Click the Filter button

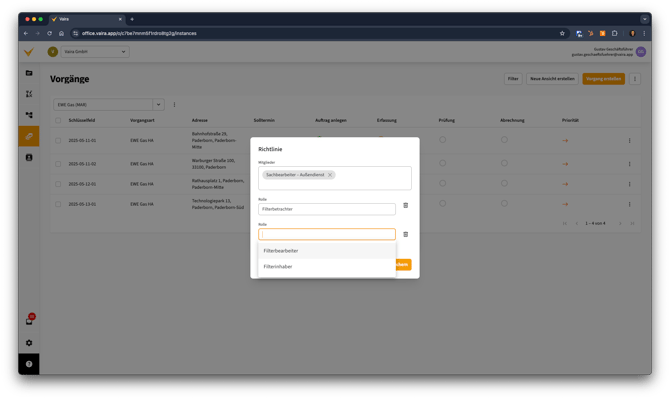[x=513, y=79]
